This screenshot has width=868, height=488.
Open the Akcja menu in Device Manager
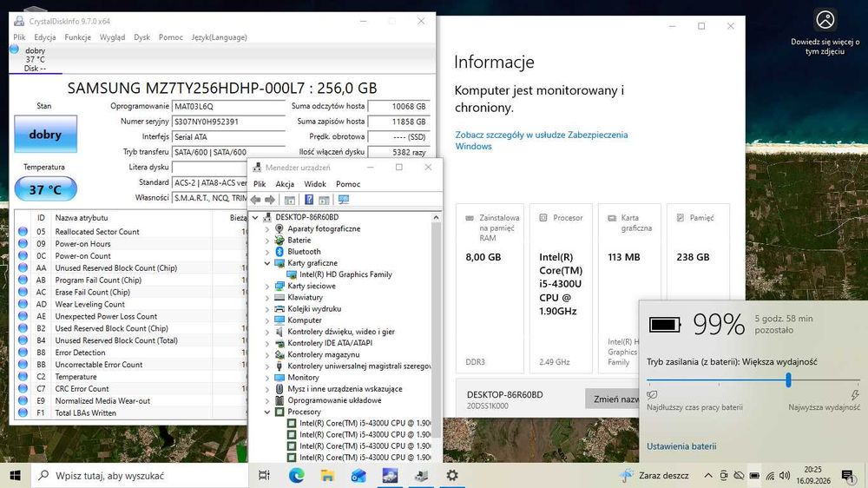click(x=285, y=184)
